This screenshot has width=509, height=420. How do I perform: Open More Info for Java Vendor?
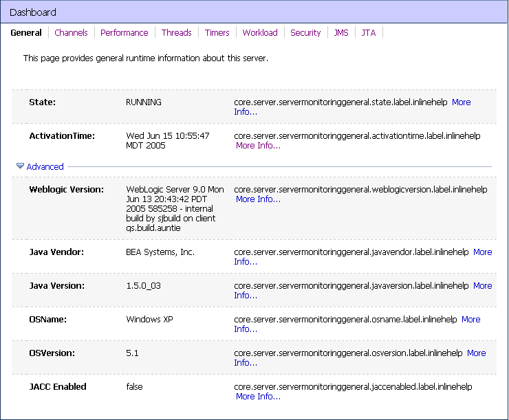coord(483,252)
